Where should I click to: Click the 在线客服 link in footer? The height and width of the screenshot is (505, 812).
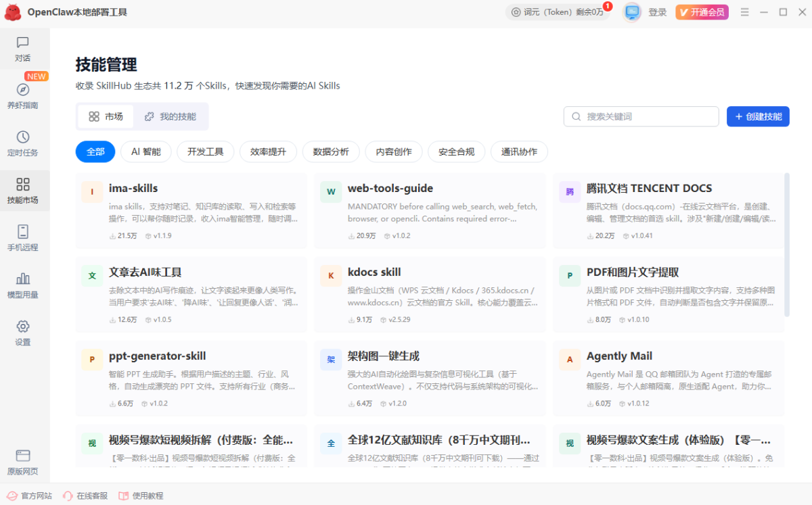(x=85, y=496)
